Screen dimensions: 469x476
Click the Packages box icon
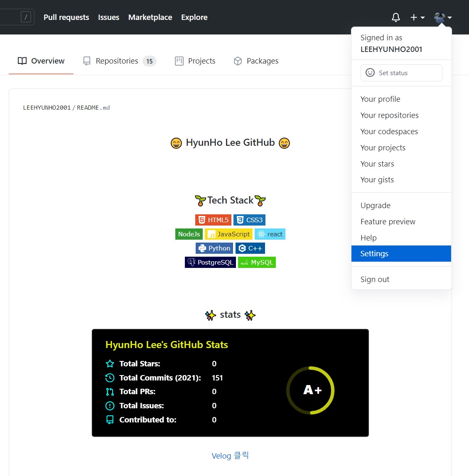(238, 61)
